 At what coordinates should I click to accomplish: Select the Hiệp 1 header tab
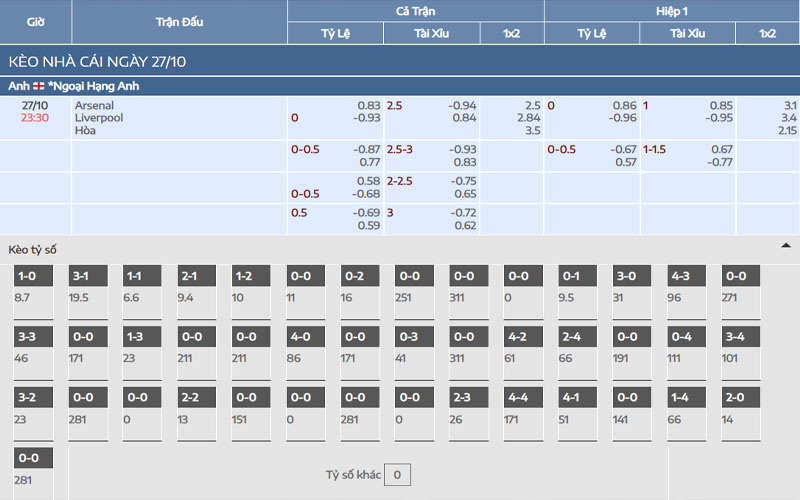click(671, 10)
